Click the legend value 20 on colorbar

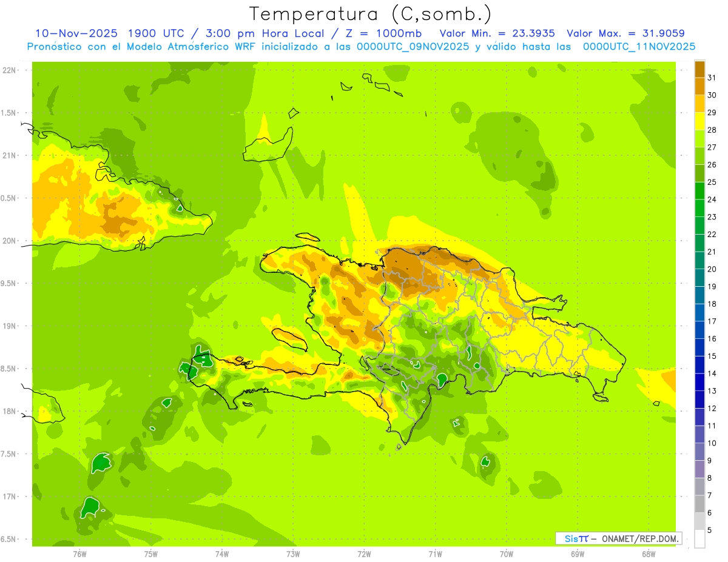coord(712,269)
